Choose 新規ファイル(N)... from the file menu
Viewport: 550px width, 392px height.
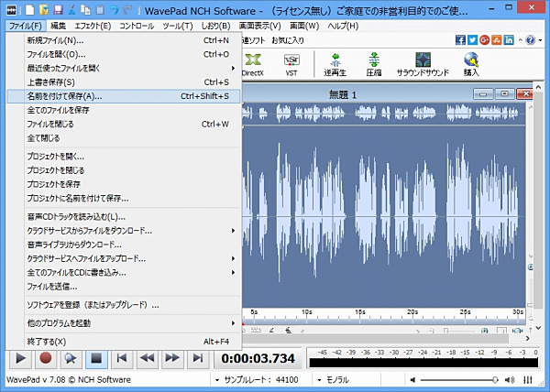(x=124, y=40)
